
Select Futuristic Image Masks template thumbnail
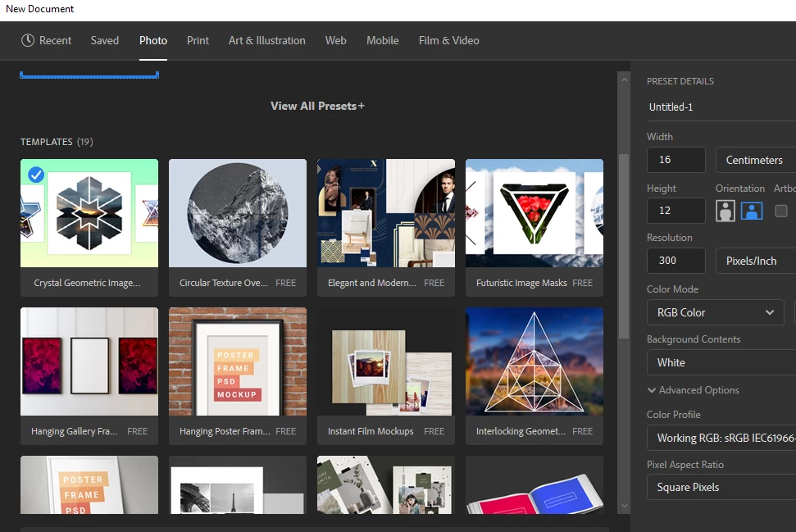[x=534, y=213]
